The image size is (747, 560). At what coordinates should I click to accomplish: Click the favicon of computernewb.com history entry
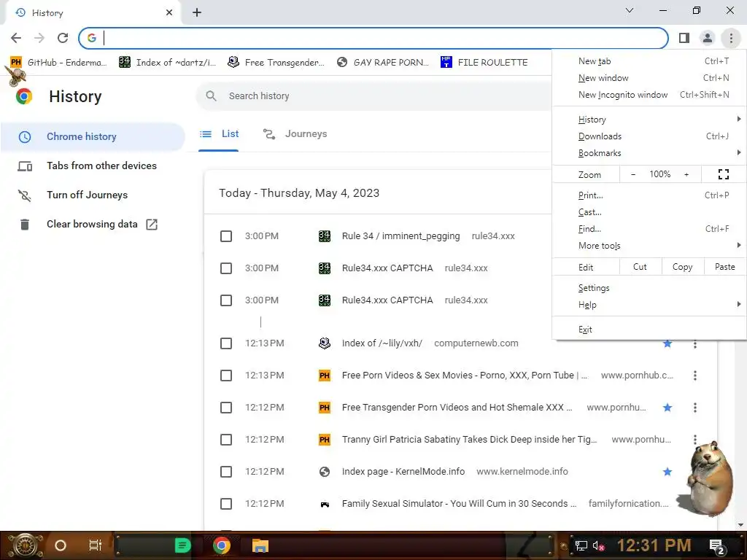[x=325, y=343]
